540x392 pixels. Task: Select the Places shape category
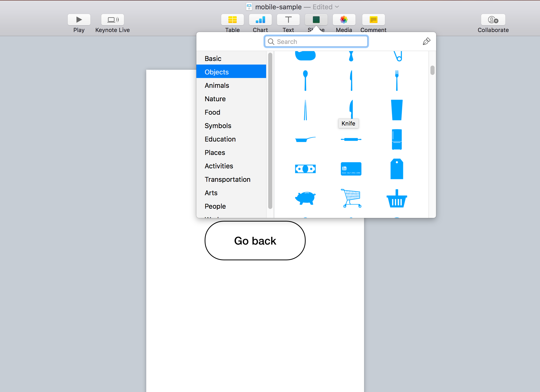point(231,153)
